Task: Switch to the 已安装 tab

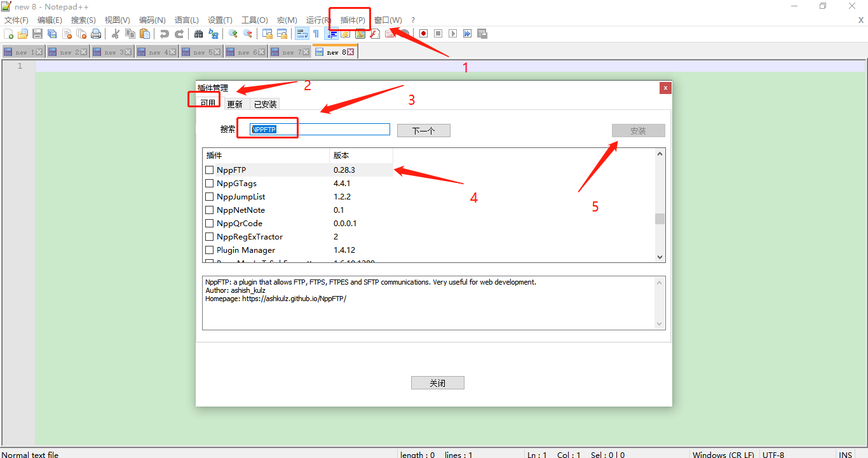Action: pyautogui.click(x=265, y=104)
